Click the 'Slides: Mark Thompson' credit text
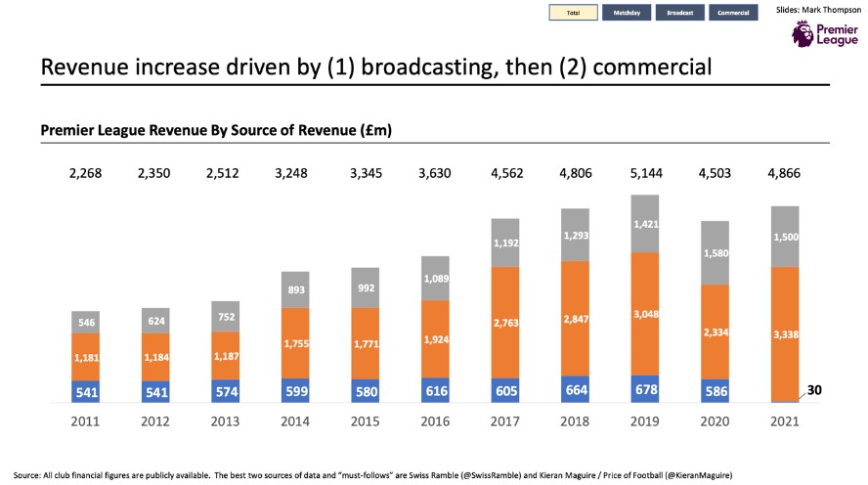Screen dimensions: 868x485 point(818,9)
